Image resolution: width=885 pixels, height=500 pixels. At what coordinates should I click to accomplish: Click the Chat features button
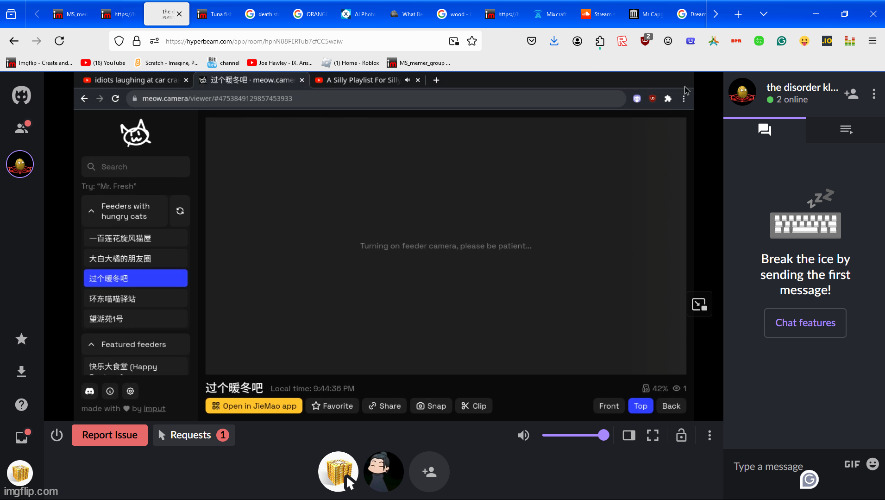click(805, 323)
